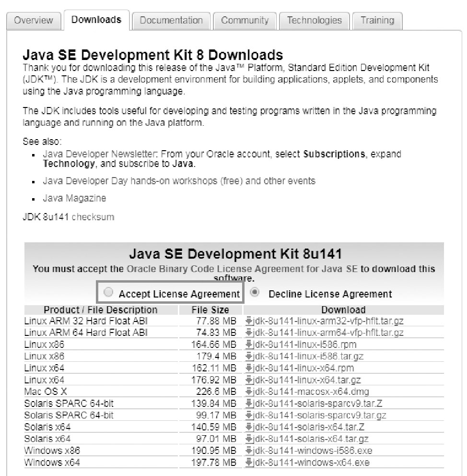Screen dimensions: 467x476
Task: Select the Linux ARM 64 Hard Float ABI description
Action: pyautogui.click(x=86, y=333)
